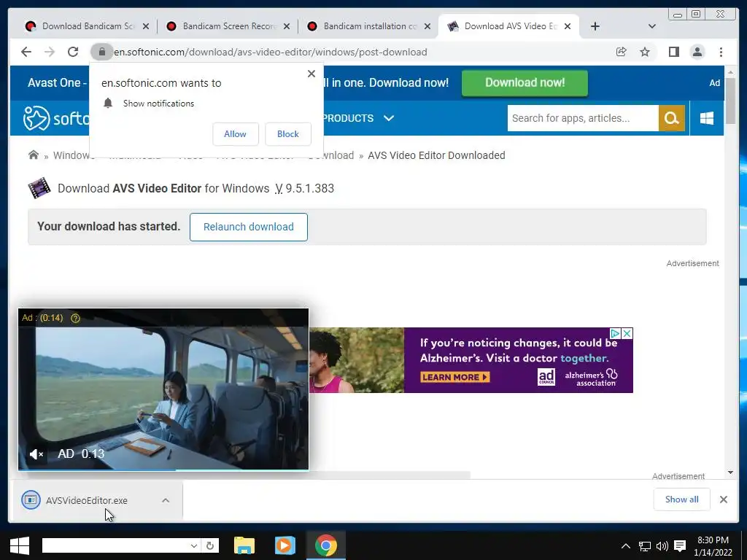The width and height of the screenshot is (747, 560).
Task: Click the orange search magnifier button
Action: point(672,118)
